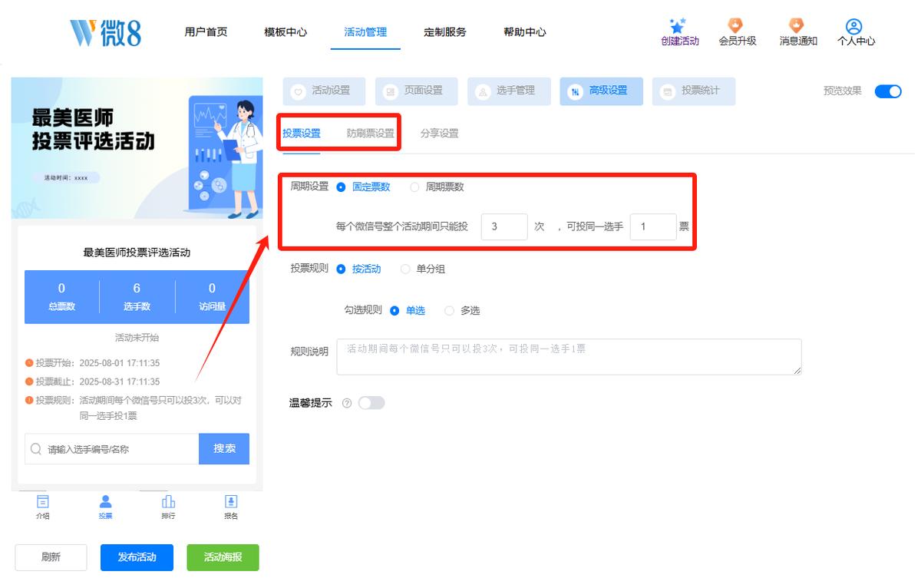
Task: Open 消息通知 icon
Action: pyautogui.click(x=797, y=25)
